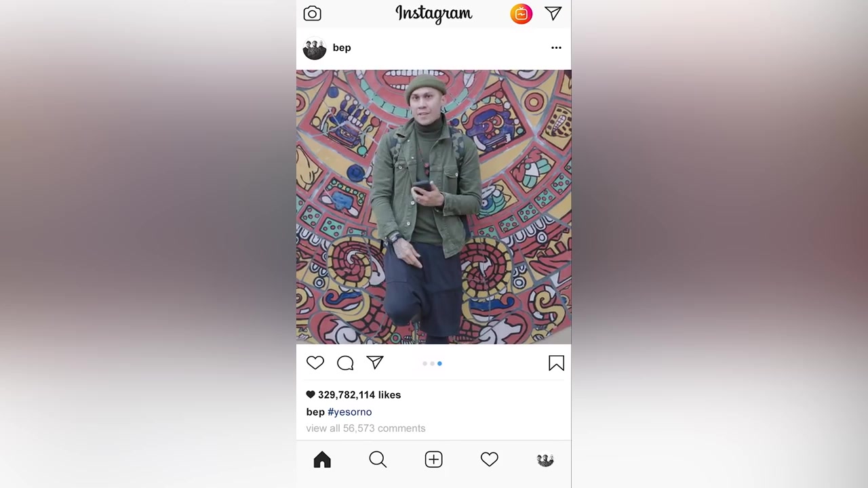The width and height of the screenshot is (868, 488).
Task: Open direct messages paper plane at top
Action: click(x=553, y=14)
